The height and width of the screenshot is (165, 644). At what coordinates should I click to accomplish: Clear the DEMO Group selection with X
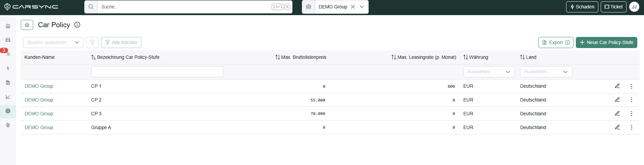click(x=353, y=7)
